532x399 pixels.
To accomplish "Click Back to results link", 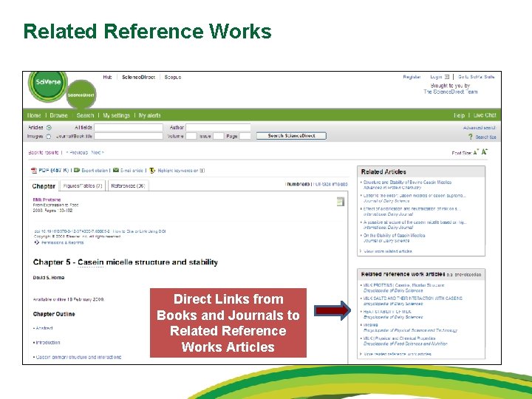I will pyautogui.click(x=44, y=152).
